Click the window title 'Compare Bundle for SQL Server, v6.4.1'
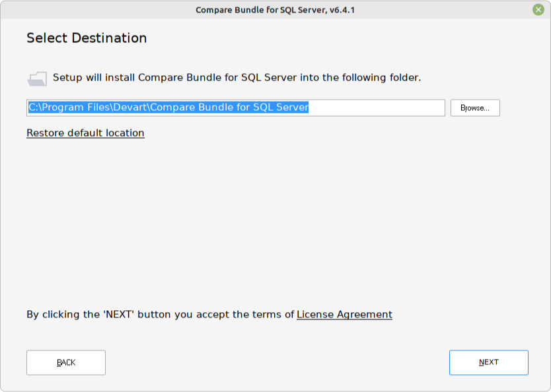The height and width of the screenshot is (392, 551). click(275, 10)
